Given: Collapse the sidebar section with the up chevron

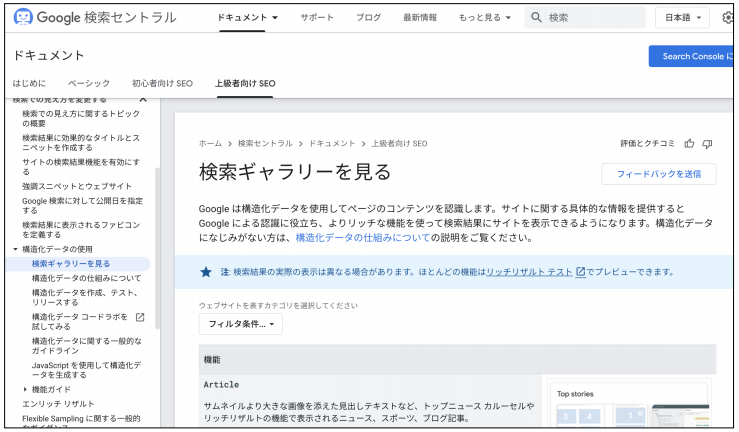Looking at the screenshot, I should [143, 100].
